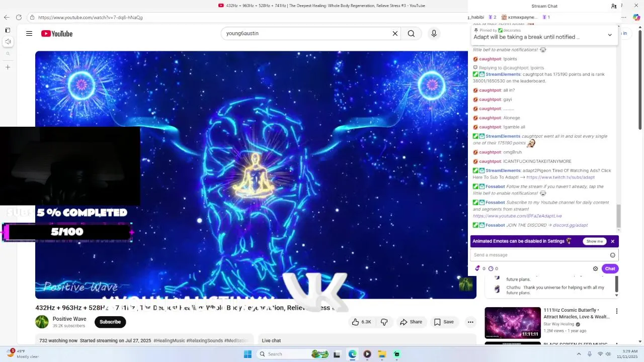The image size is (644, 362).
Task: Open emote picker smiley icon
Action: [612, 255]
